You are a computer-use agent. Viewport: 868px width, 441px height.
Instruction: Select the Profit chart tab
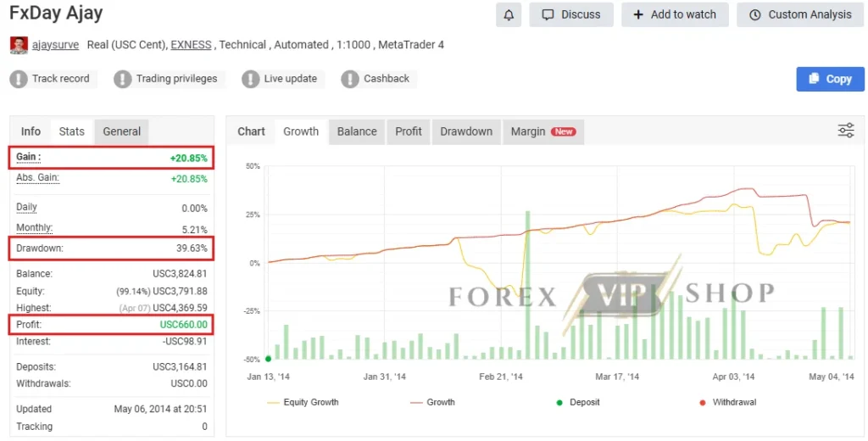point(409,131)
